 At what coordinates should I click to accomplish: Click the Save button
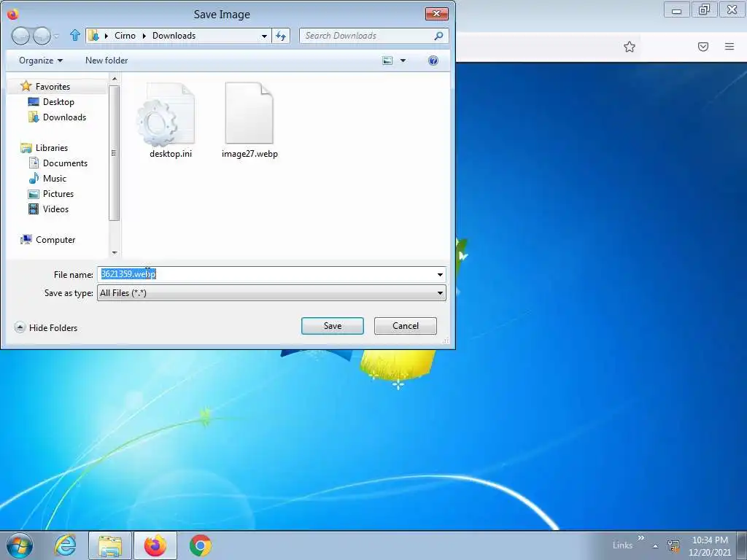[332, 326]
